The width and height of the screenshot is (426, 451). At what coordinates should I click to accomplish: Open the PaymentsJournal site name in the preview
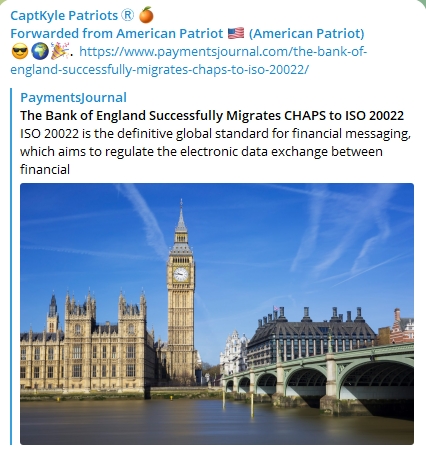pos(73,97)
